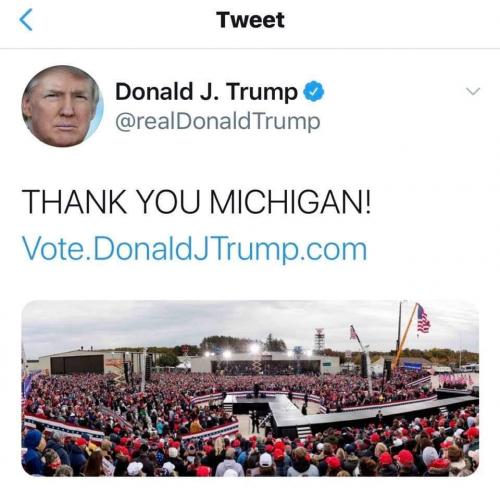
Task: Tap the smaller flag near photo center-right
Action: [x=353, y=333]
